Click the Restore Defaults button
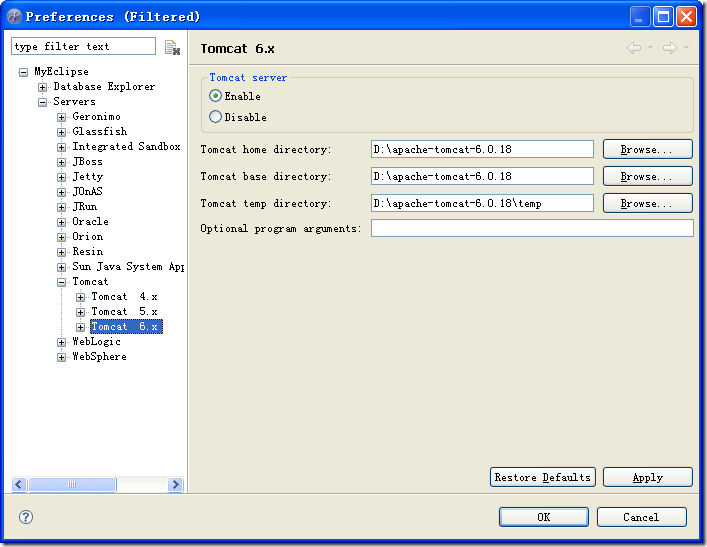 (x=542, y=477)
